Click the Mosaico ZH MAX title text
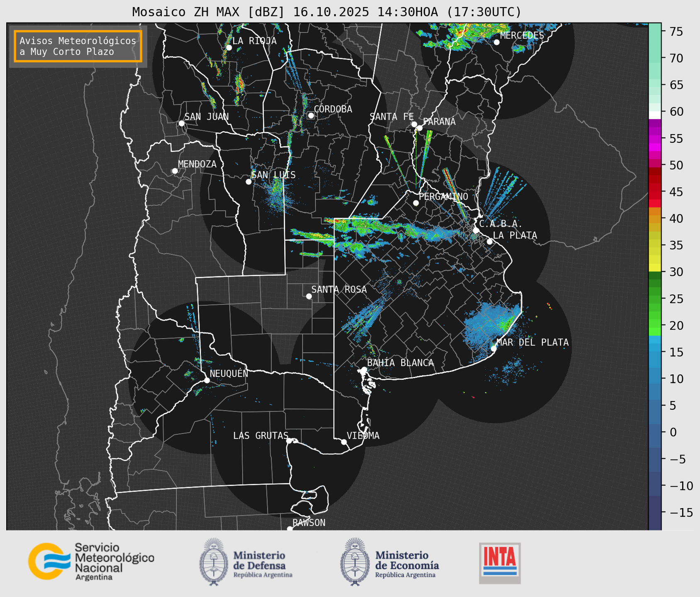 326,12
